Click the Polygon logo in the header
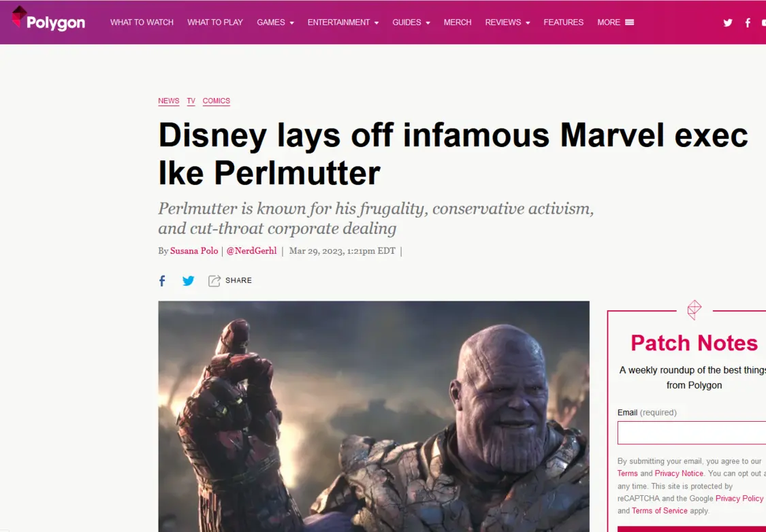Screen dimensions: 766x532 coord(48,18)
